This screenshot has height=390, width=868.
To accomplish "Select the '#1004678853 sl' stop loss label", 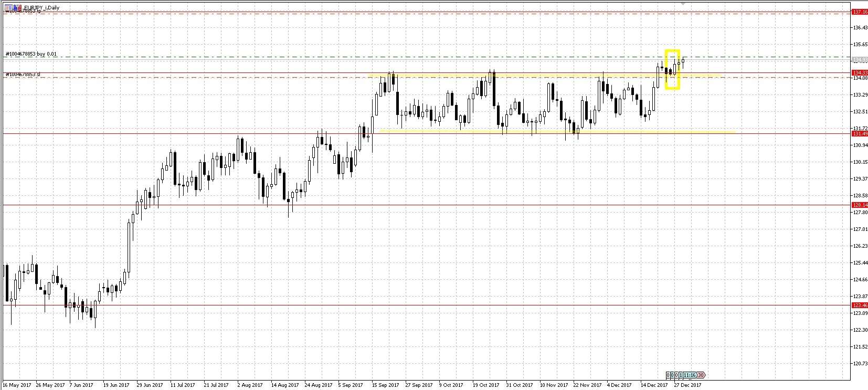I will (x=23, y=75).
